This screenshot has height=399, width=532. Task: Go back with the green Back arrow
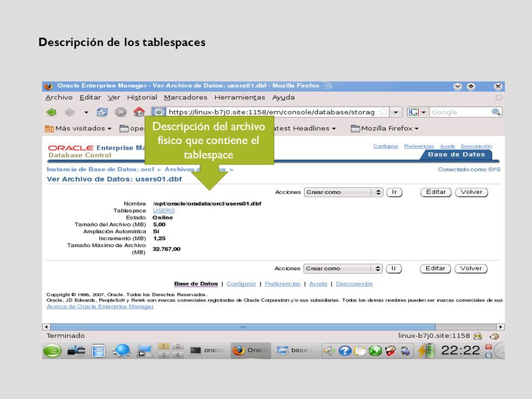click(x=52, y=112)
